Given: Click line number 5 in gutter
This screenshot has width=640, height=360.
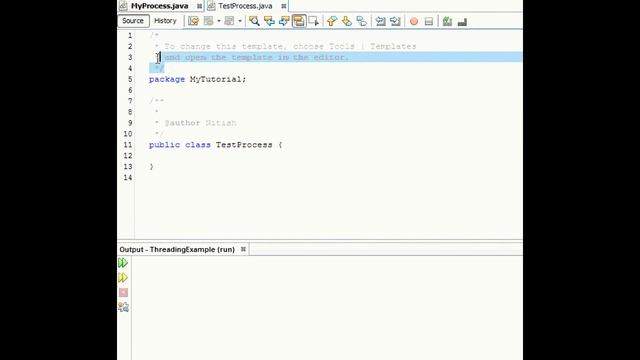Looking at the screenshot, I should (x=130, y=79).
